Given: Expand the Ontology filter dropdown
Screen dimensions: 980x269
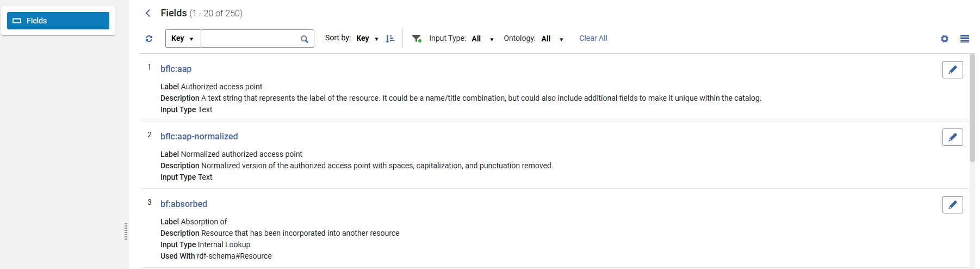Looking at the screenshot, I should 552,39.
